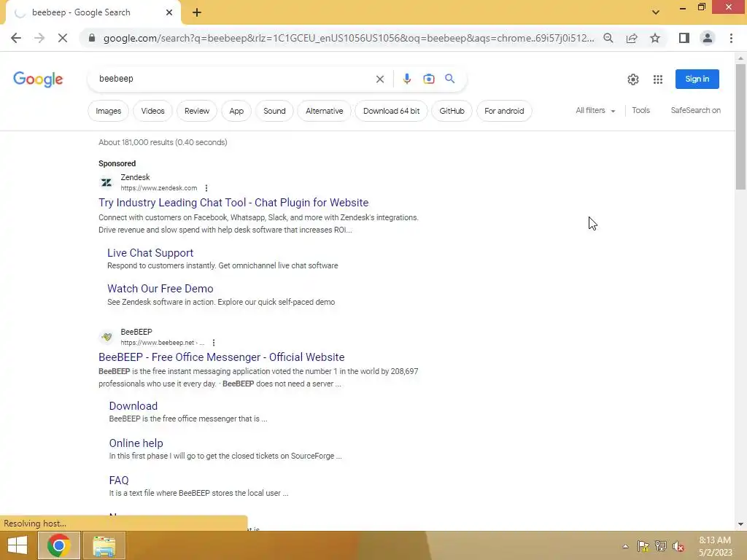Choose the GitHub filter chip
The image size is (747, 560).
coord(452,111)
